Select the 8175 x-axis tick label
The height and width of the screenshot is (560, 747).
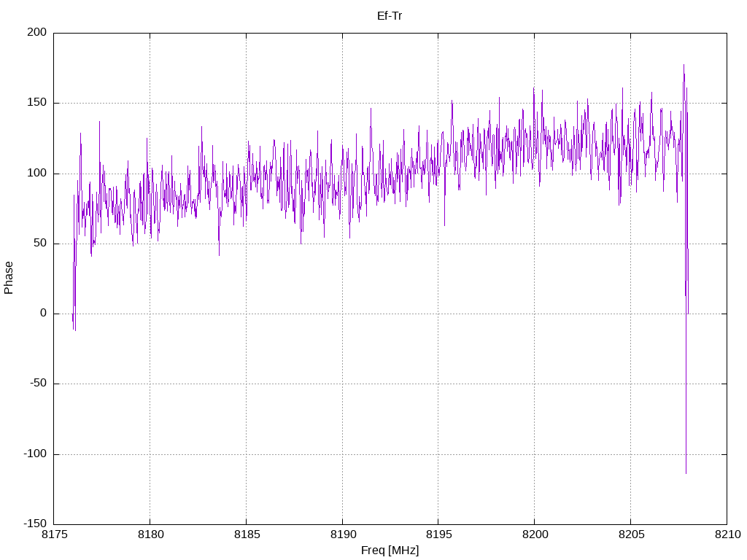click(x=54, y=534)
